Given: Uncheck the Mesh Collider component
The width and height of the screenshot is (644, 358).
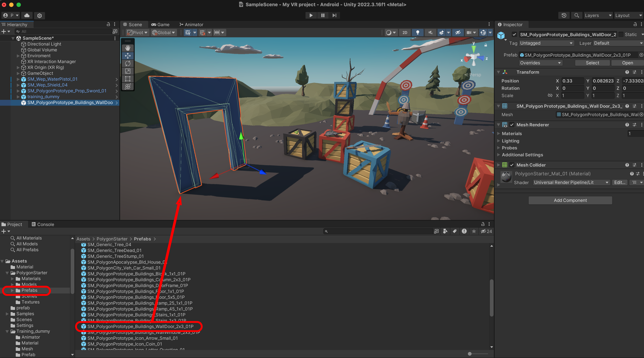Looking at the screenshot, I should point(512,165).
